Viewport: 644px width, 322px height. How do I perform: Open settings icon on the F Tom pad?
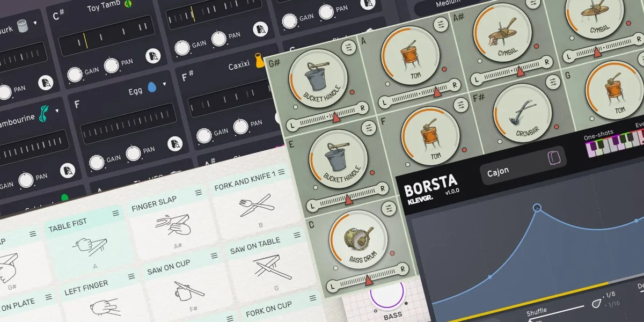click(460, 104)
